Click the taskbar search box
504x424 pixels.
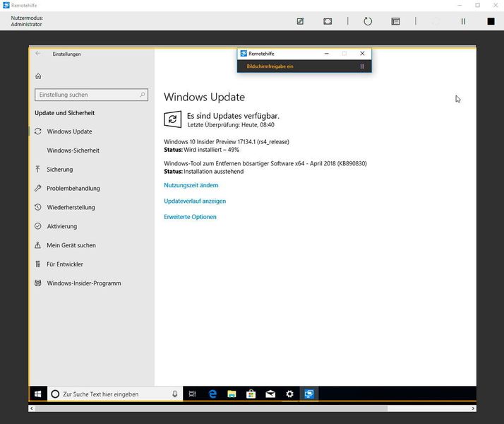(x=115, y=394)
